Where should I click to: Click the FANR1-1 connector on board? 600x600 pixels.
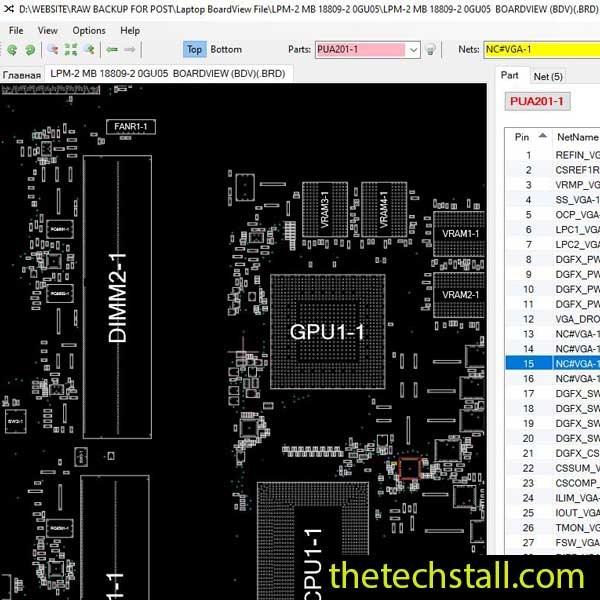[x=131, y=127]
